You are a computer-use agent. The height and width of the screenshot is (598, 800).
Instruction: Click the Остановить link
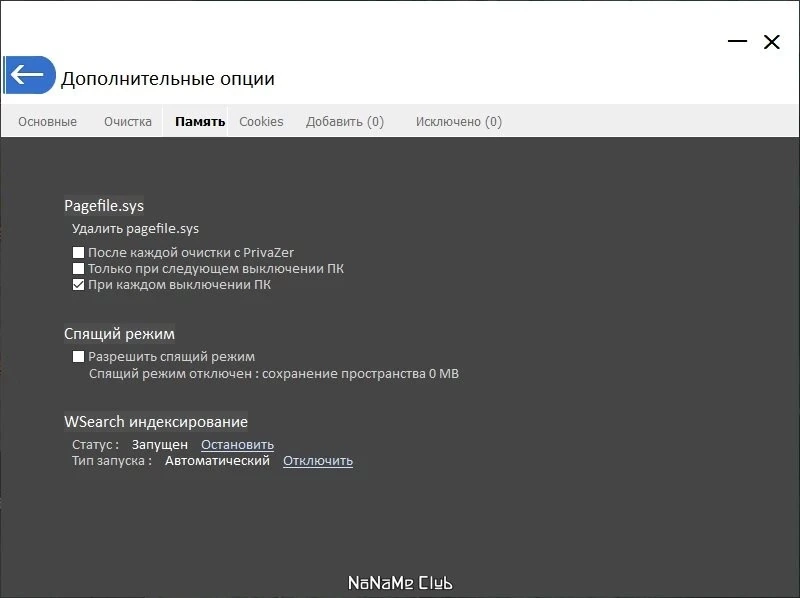tap(237, 444)
